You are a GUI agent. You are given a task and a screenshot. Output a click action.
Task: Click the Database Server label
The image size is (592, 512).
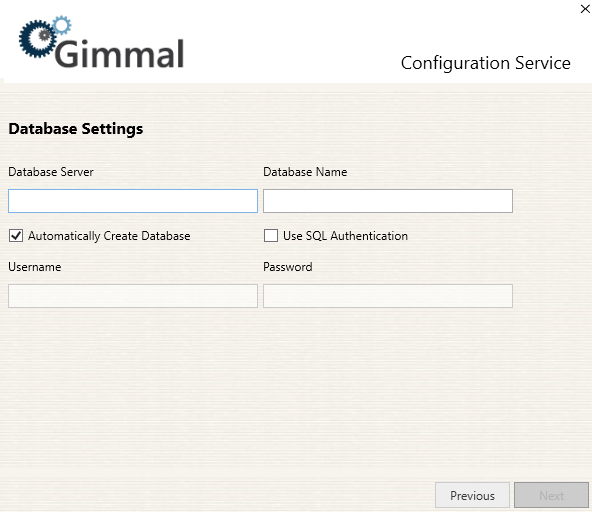(x=51, y=172)
